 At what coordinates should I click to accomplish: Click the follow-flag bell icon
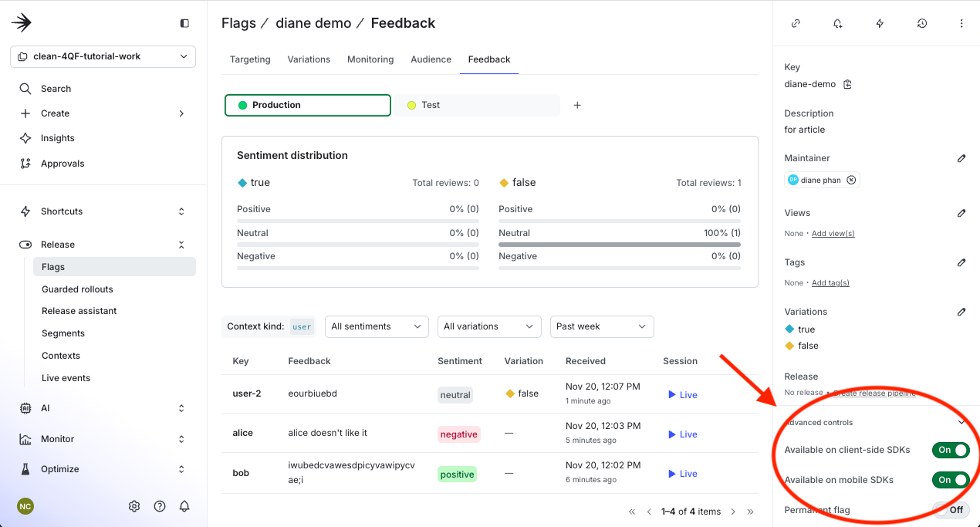[x=837, y=23]
